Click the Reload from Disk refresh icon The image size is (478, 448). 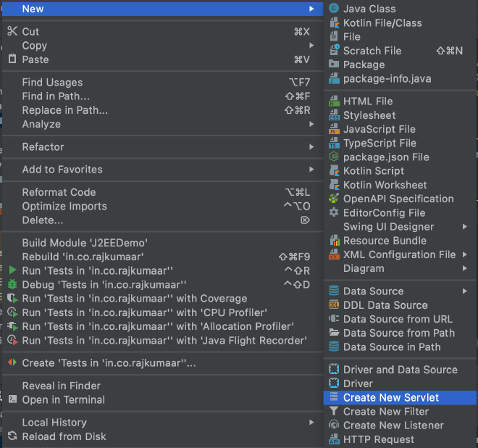pyautogui.click(x=12, y=436)
